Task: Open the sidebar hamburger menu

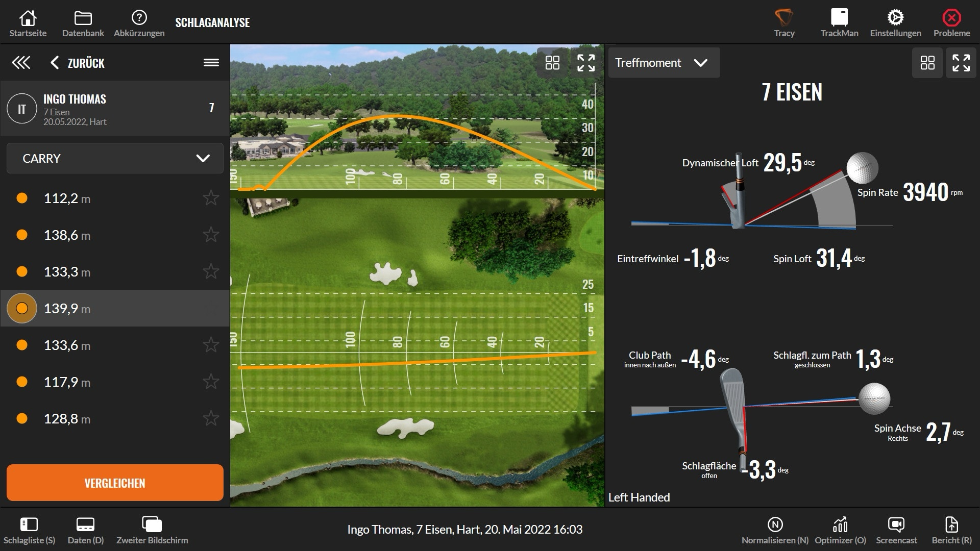Action: click(211, 62)
